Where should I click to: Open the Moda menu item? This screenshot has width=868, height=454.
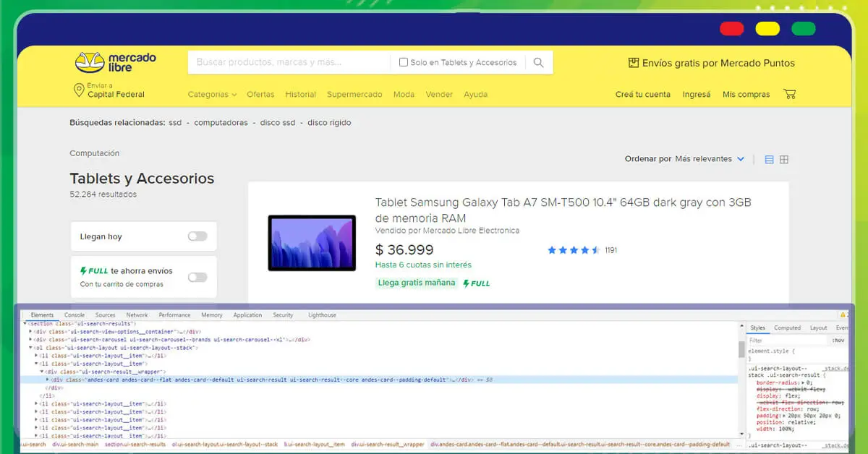pos(404,95)
